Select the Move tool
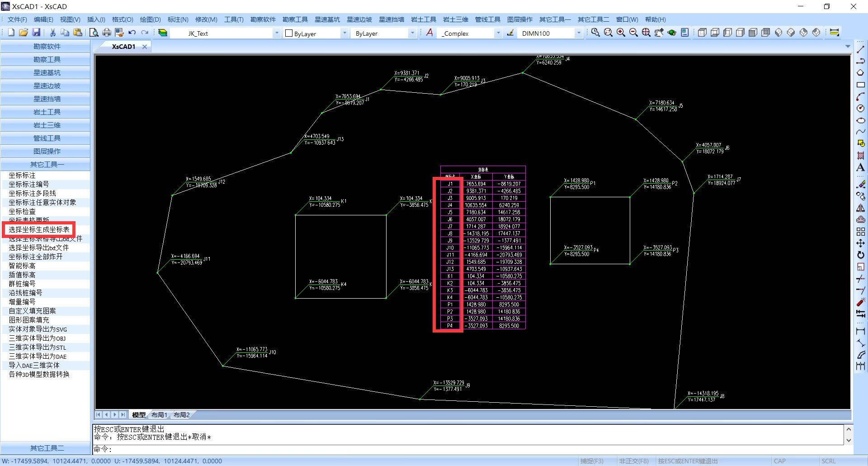868x466 pixels. [860, 243]
